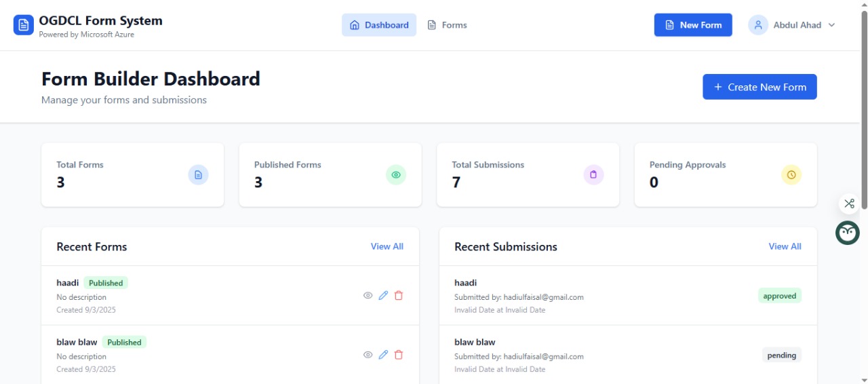Click the Published badge beside haadi
Image resolution: width=868 pixels, height=384 pixels.
tap(106, 283)
